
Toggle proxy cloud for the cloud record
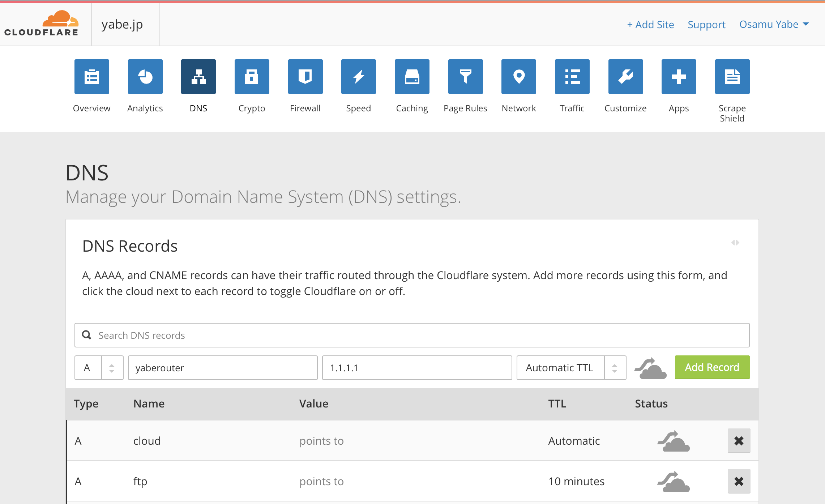674,441
